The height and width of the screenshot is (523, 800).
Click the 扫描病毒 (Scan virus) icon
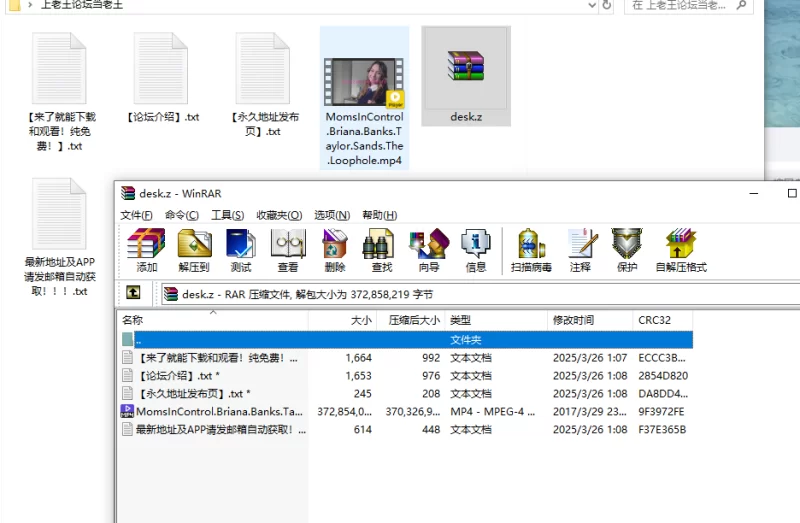[531, 250]
